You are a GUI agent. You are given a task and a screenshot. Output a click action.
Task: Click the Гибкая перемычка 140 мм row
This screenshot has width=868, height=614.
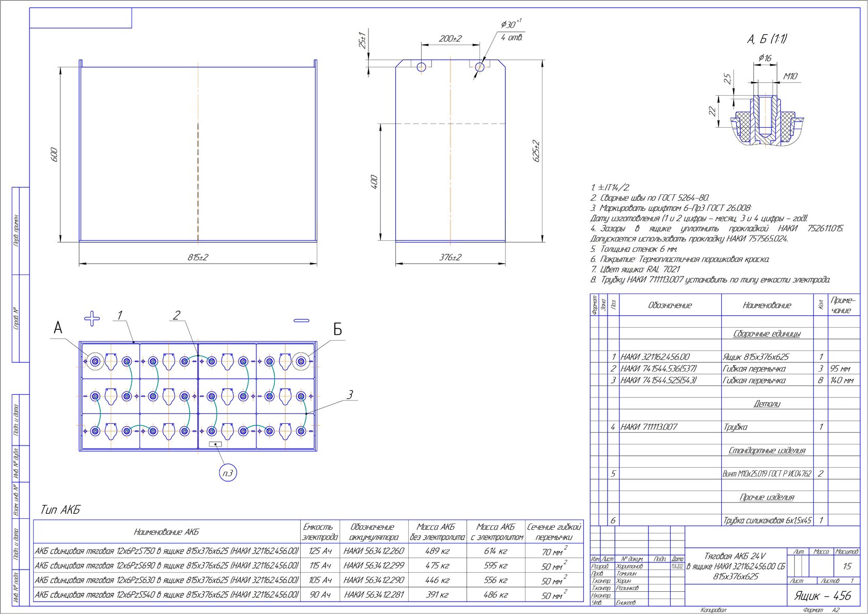(725, 380)
